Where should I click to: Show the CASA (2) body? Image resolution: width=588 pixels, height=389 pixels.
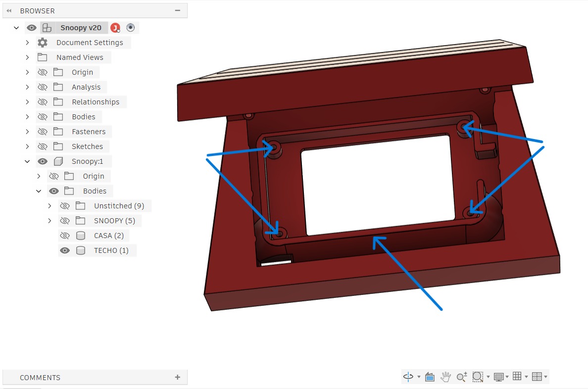pyautogui.click(x=65, y=236)
